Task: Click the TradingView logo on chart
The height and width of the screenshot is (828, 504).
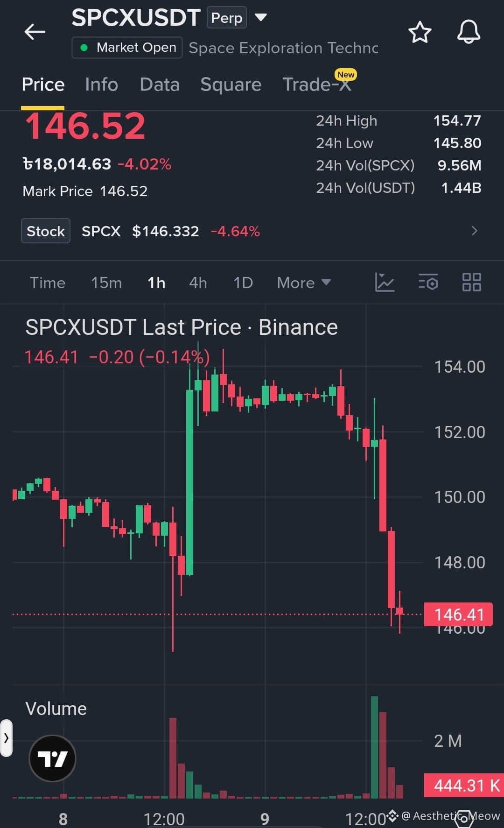Action: pos(52,758)
